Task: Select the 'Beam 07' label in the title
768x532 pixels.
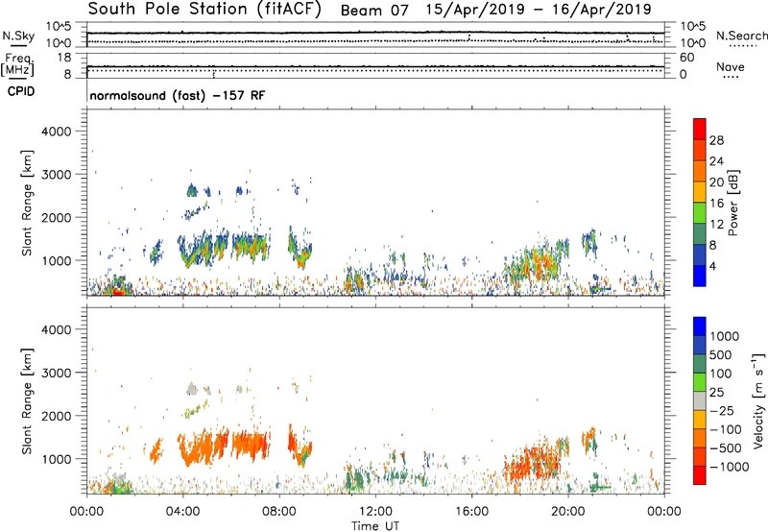Action: click(374, 11)
